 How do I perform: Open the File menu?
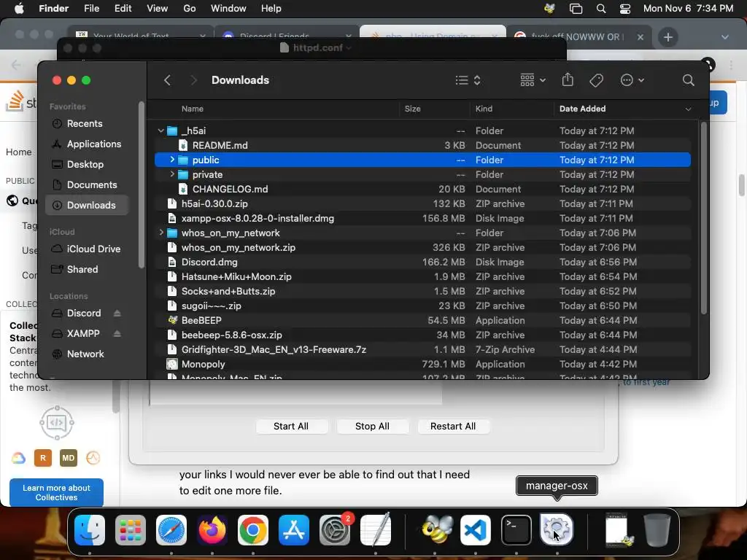(91, 9)
